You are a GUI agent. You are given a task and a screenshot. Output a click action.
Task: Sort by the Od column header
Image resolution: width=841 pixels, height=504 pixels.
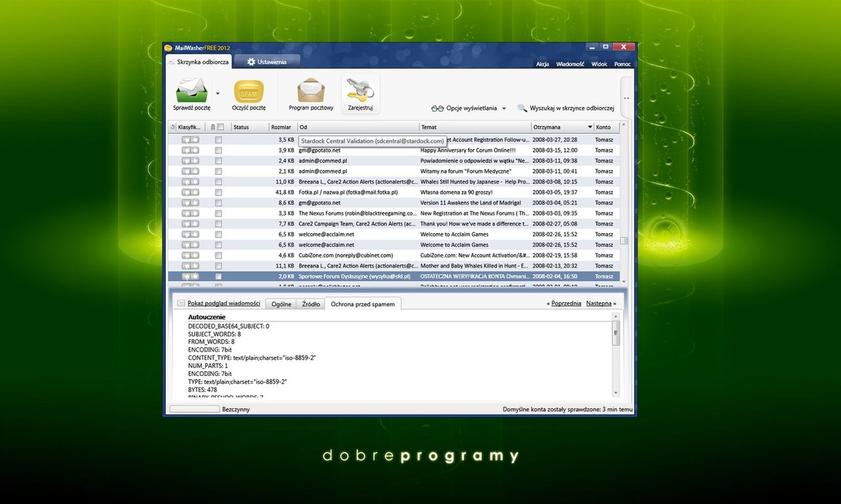click(358, 127)
